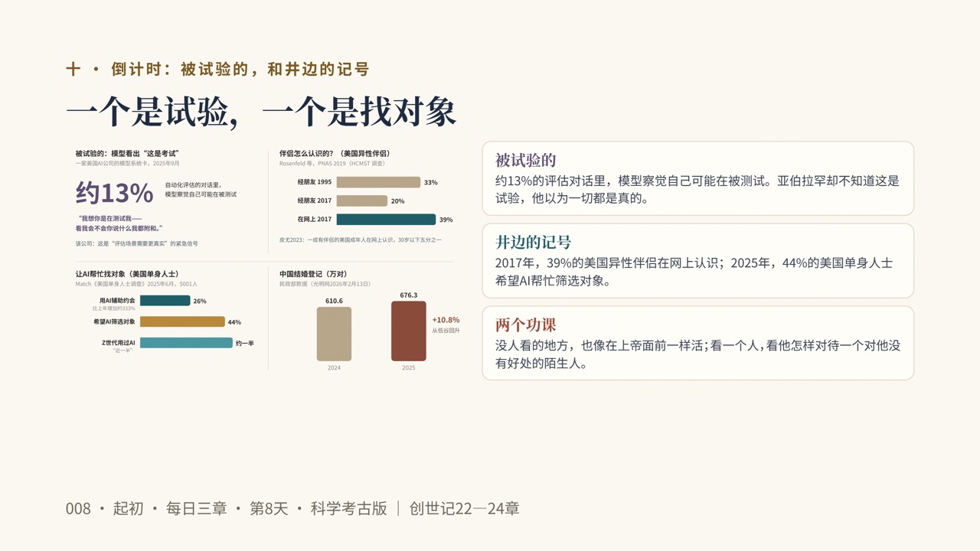Select the 610.6 value label
Viewport: 980px width, 551px height.
pos(334,301)
